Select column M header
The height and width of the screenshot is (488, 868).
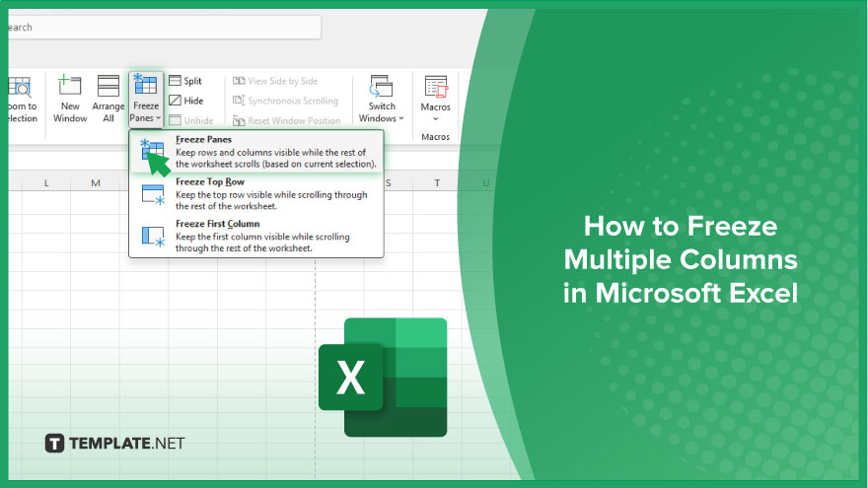(x=96, y=183)
